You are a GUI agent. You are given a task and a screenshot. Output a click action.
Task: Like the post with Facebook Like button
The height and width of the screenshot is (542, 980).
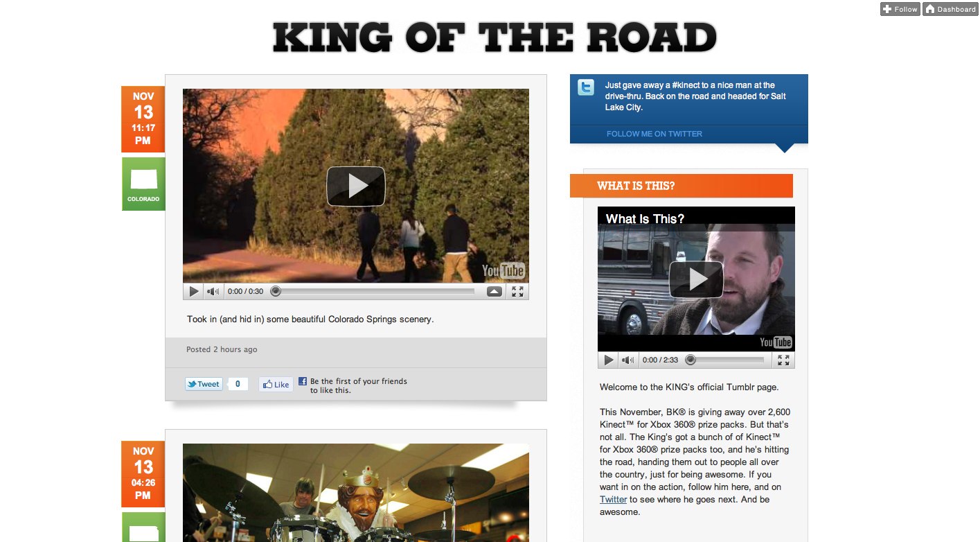pos(276,384)
